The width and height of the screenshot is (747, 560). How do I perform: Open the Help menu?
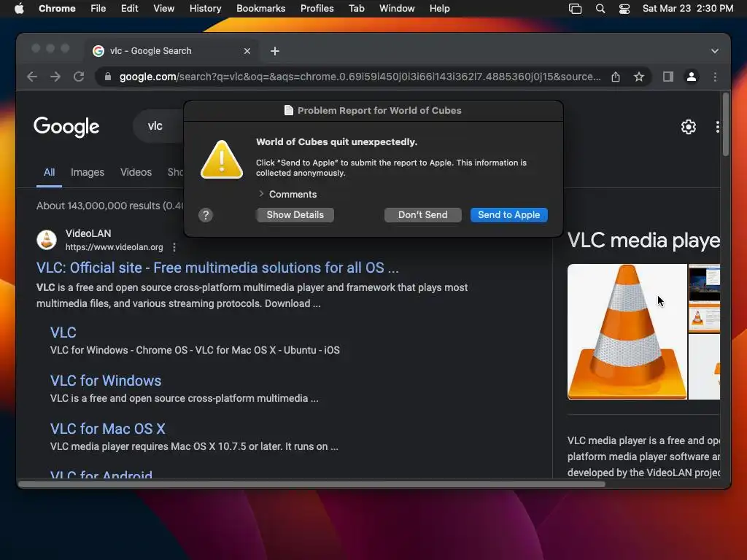[439, 9]
